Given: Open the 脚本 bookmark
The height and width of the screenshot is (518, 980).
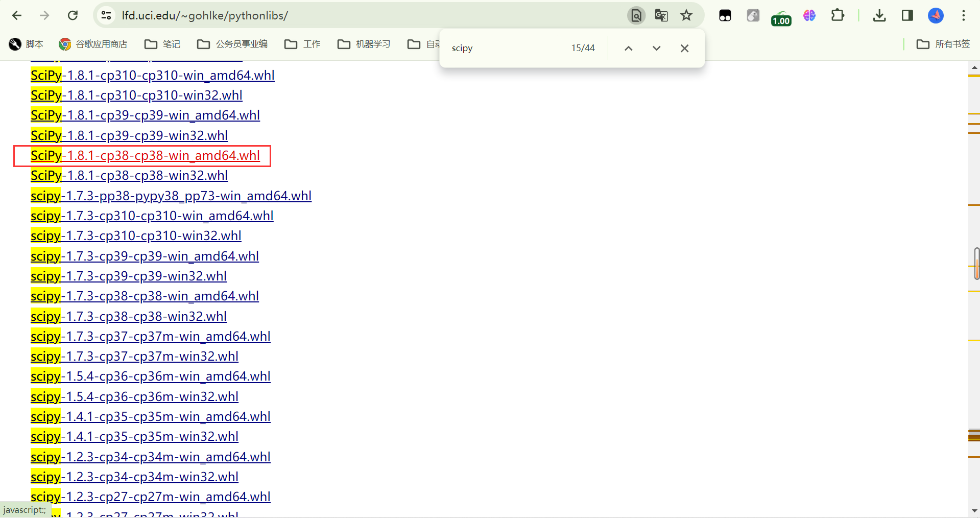Looking at the screenshot, I should 26,44.
